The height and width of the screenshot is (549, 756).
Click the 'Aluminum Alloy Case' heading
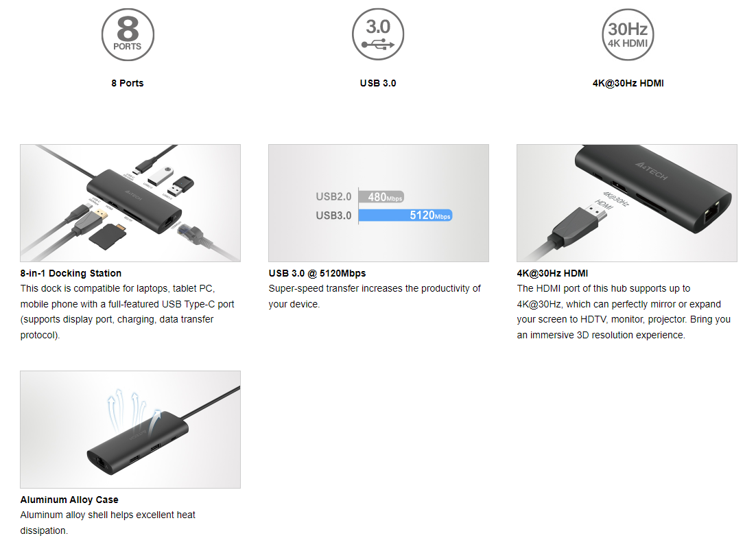(x=69, y=500)
